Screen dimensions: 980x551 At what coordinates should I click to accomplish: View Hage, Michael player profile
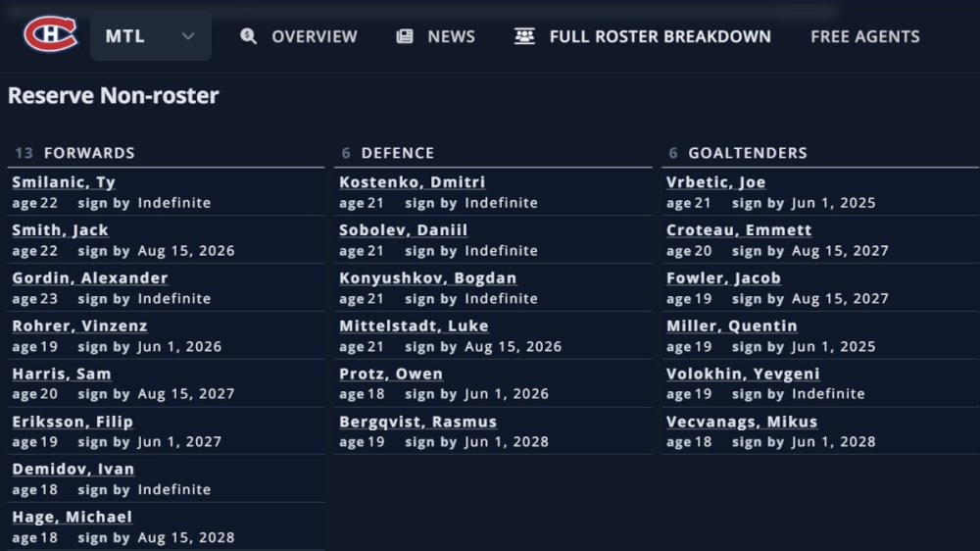coord(72,518)
